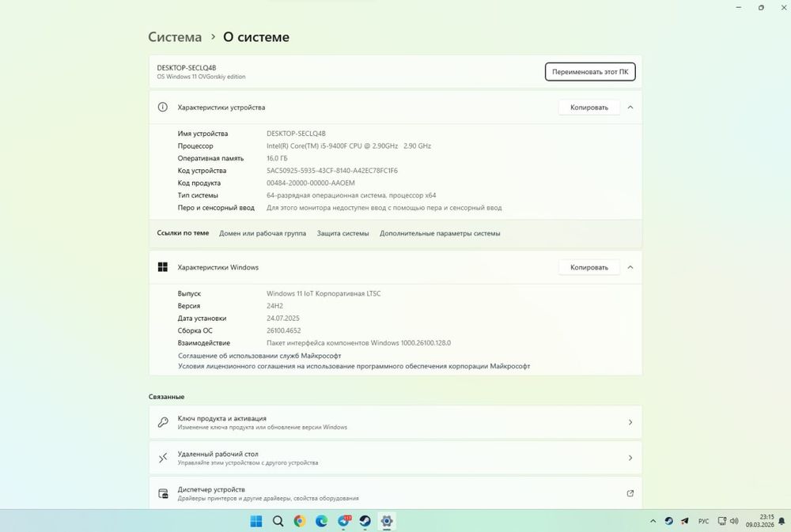Click the Имя устройства DESKTOP-SECLQ4B value
This screenshot has width=791, height=532.
coord(296,134)
